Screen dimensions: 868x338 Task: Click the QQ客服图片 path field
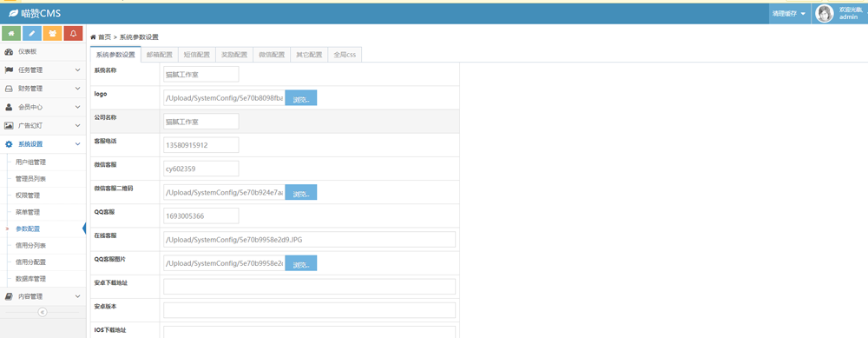pos(224,263)
